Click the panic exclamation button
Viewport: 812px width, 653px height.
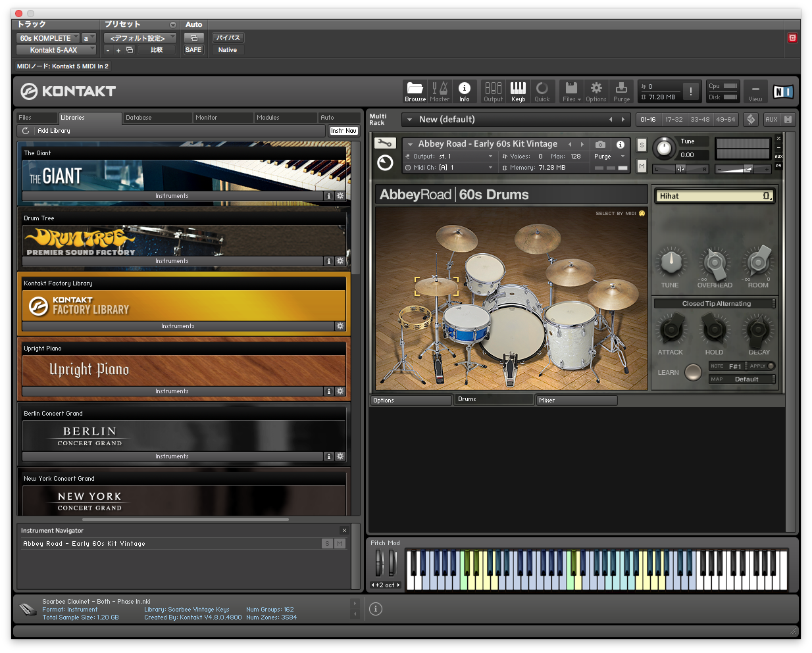(x=691, y=91)
